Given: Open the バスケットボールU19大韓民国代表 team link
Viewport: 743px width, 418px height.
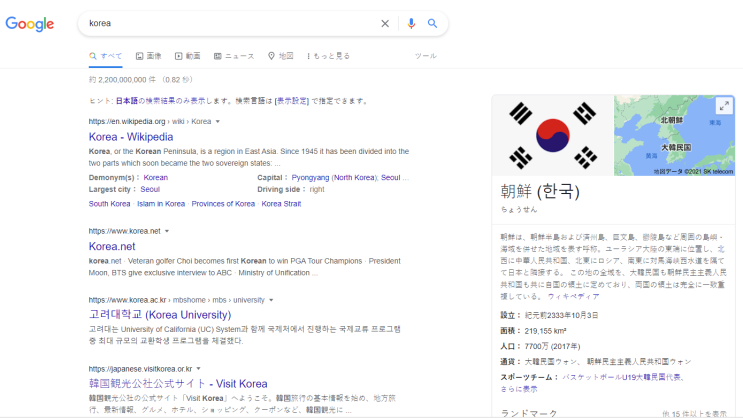Looking at the screenshot, I should (622, 377).
